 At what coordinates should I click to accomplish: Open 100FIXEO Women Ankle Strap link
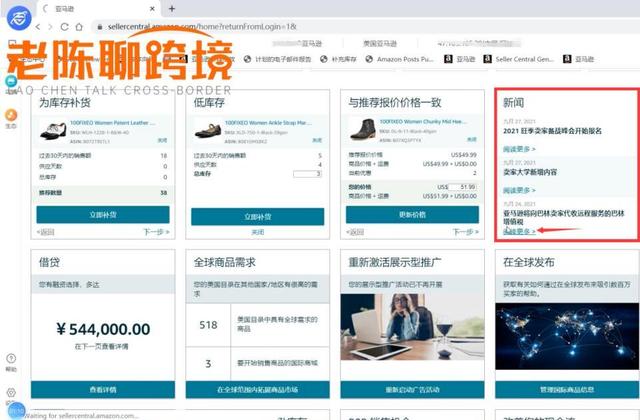[x=268, y=122]
